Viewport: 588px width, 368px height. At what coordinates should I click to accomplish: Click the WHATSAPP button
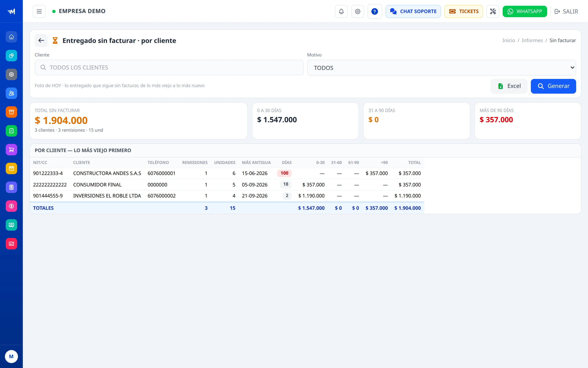[525, 11]
